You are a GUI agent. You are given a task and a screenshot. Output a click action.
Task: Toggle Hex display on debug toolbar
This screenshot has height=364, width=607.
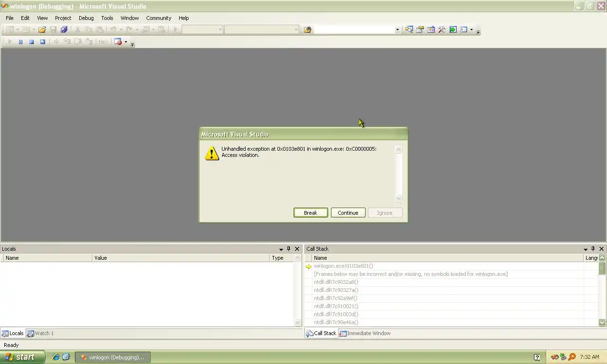(103, 42)
